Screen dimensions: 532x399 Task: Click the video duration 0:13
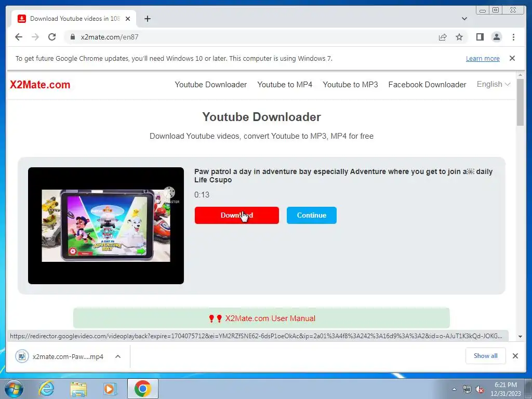tap(202, 195)
